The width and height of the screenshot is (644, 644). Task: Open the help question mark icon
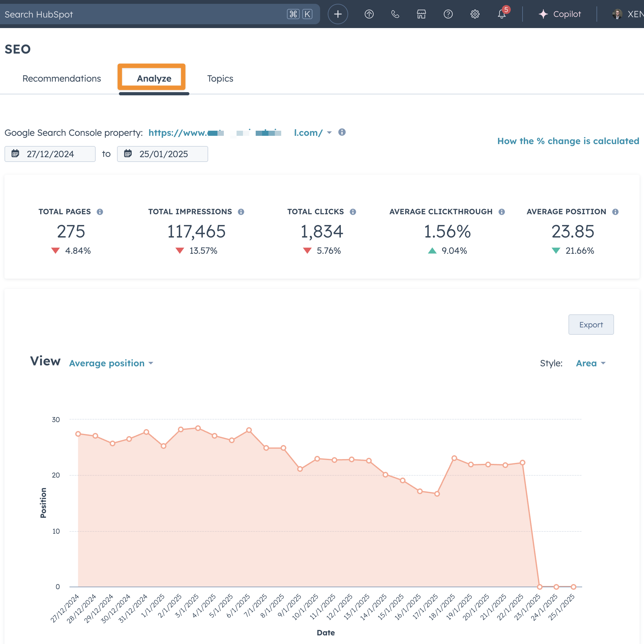click(x=448, y=14)
